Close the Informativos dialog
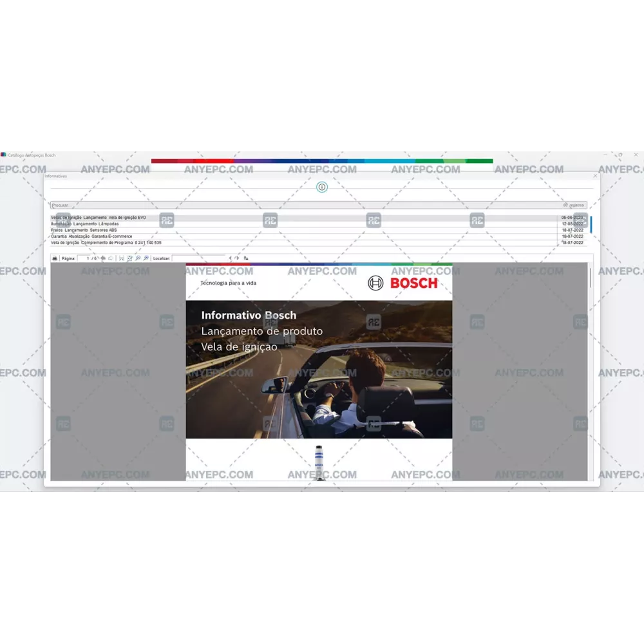644x644 pixels. click(594, 176)
